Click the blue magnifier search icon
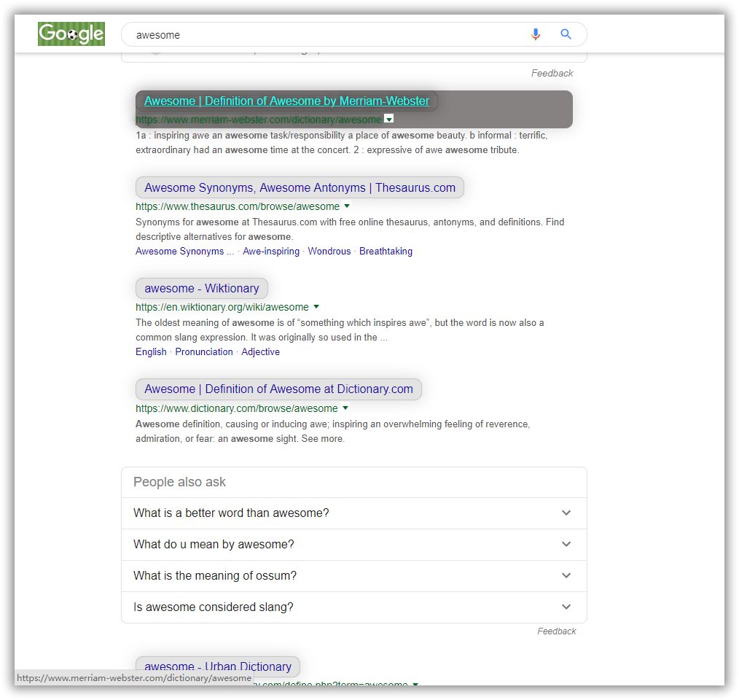739x700 pixels. pyautogui.click(x=566, y=34)
